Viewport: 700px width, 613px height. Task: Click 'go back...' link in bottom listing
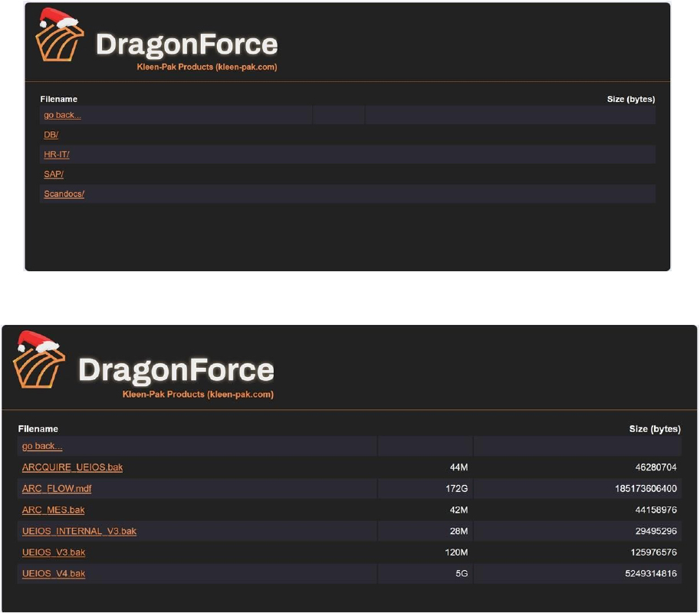point(42,446)
